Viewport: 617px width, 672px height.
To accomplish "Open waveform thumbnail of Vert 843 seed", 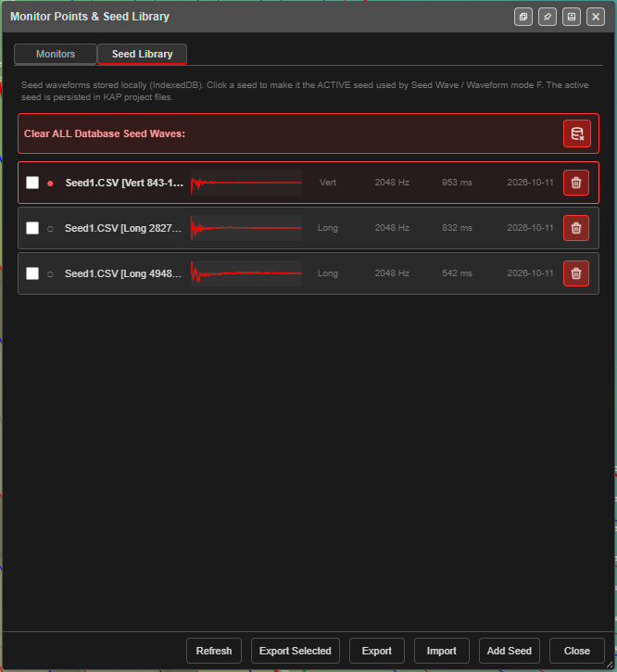I will click(x=246, y=183).
